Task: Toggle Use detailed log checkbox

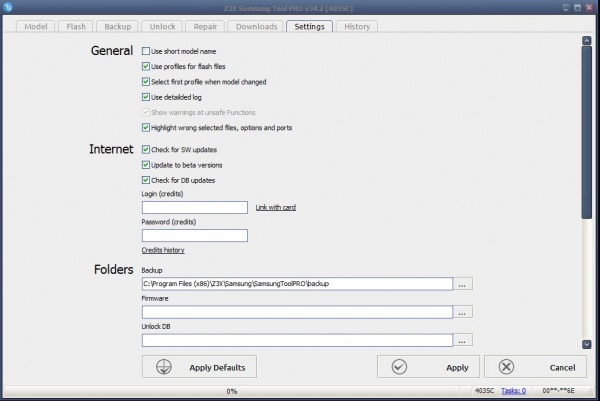Action: 146,97
